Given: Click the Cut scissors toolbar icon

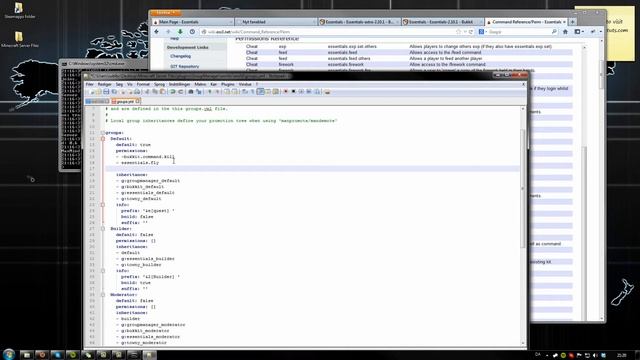Looking at the screenshot, I should [x=147, y=91].
